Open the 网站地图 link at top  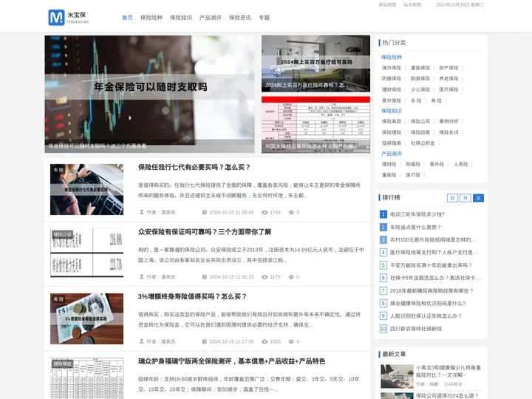pyautogui.click(x=387, y=4)
